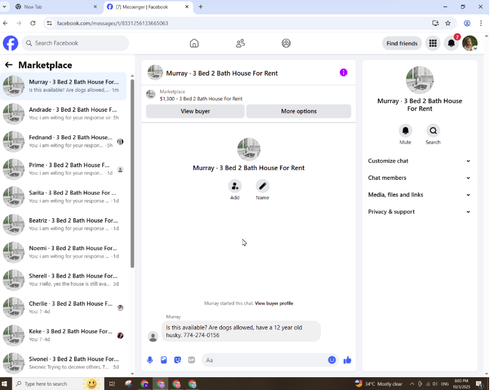Search in conversation with the magnifier icon
Screen dimensions: 500x390
click(x=433, y=131)
